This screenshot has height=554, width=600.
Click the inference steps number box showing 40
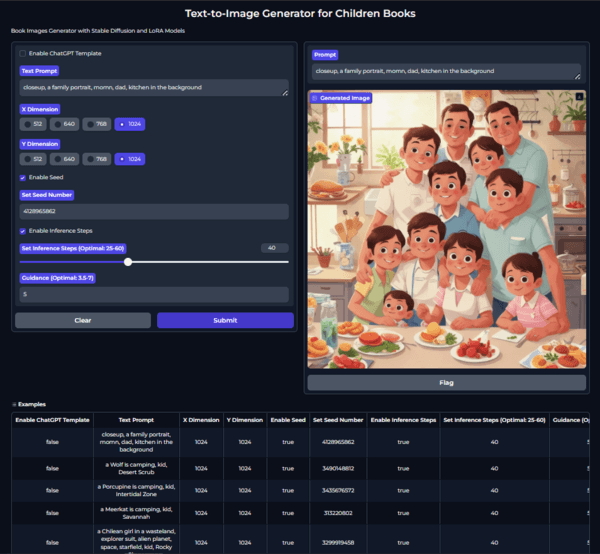click(x=274, y=248)
